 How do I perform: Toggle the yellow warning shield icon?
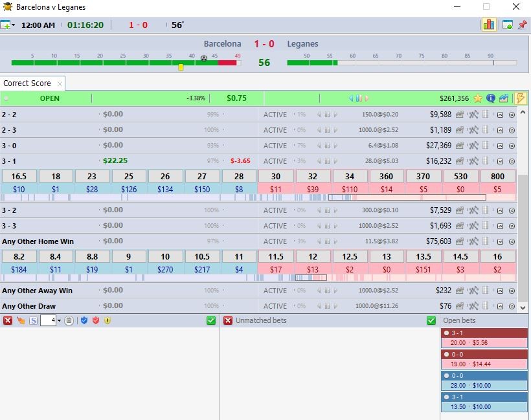[x=107, y=320]
